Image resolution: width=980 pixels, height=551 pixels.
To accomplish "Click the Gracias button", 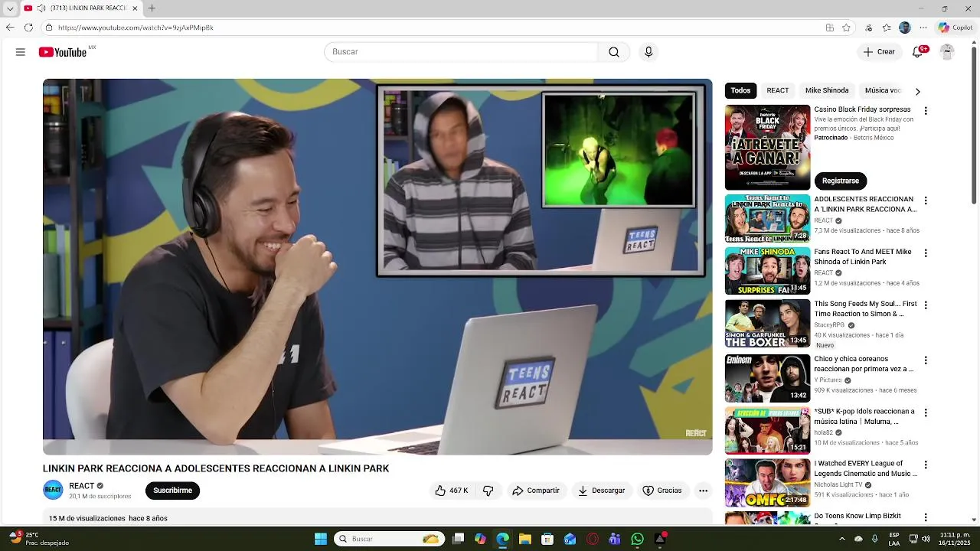I will click(x=662, y=491).
